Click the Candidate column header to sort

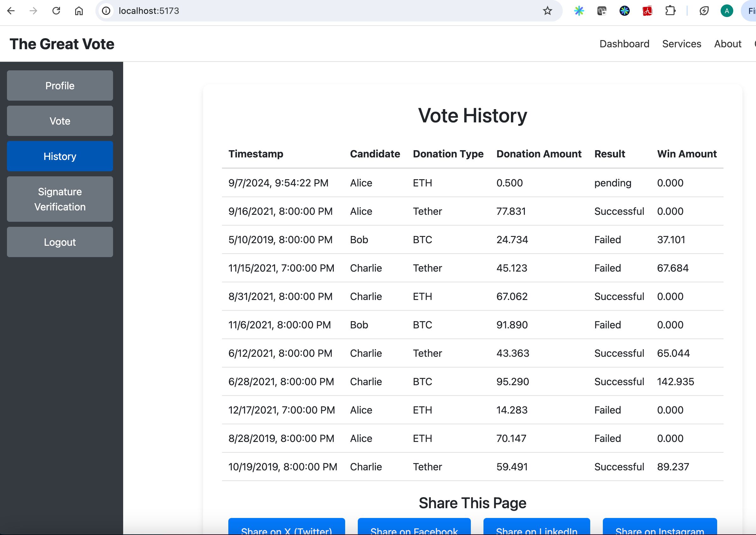[375, 153]
